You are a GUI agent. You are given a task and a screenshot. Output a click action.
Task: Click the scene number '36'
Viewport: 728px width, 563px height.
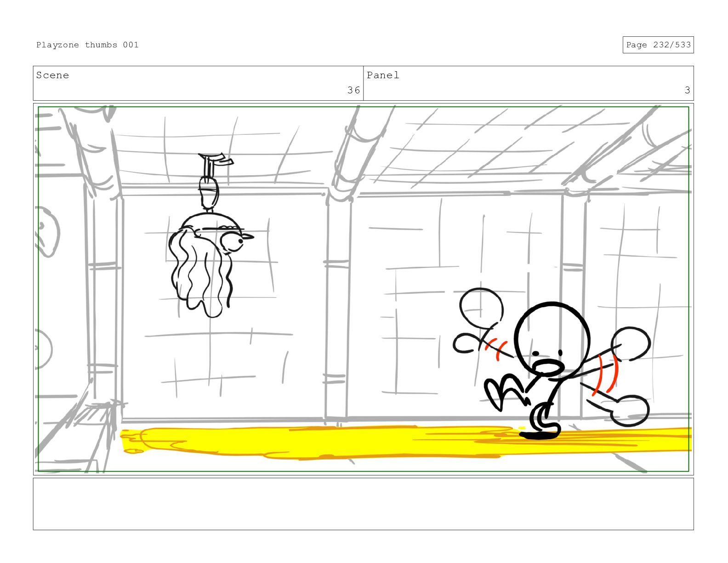coord(353,90)
